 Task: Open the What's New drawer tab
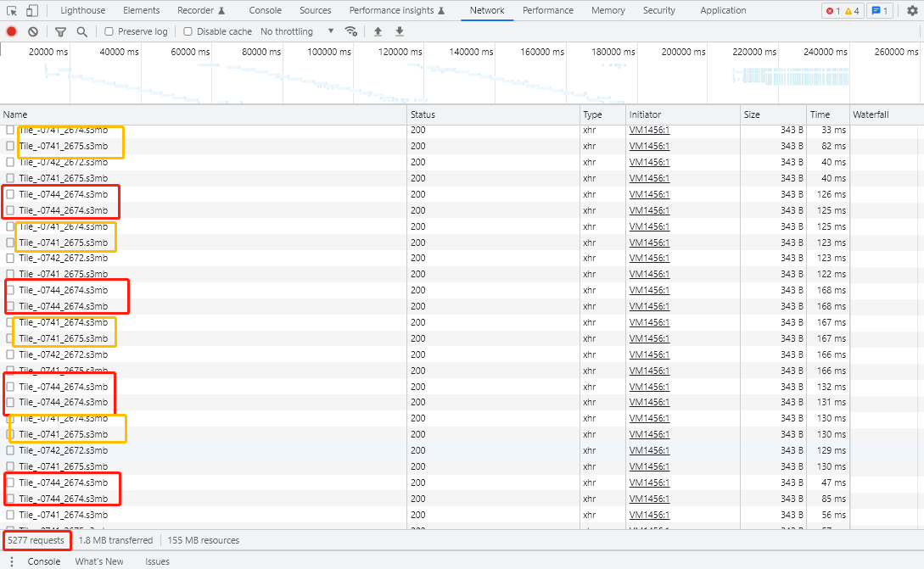coord(99,562)
